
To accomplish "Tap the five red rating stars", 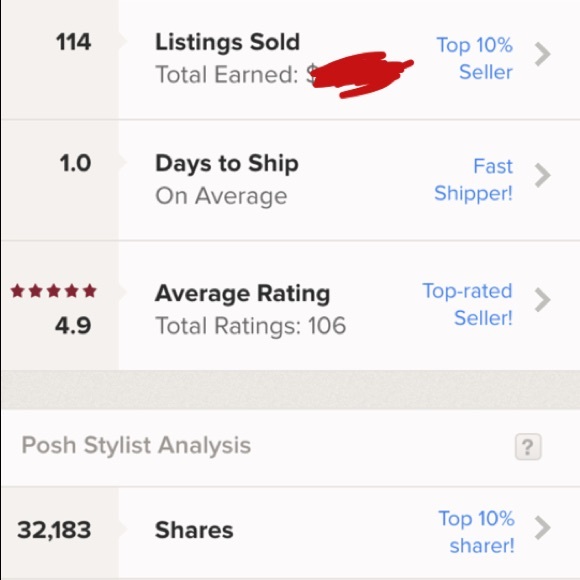I will pos(54,291).
